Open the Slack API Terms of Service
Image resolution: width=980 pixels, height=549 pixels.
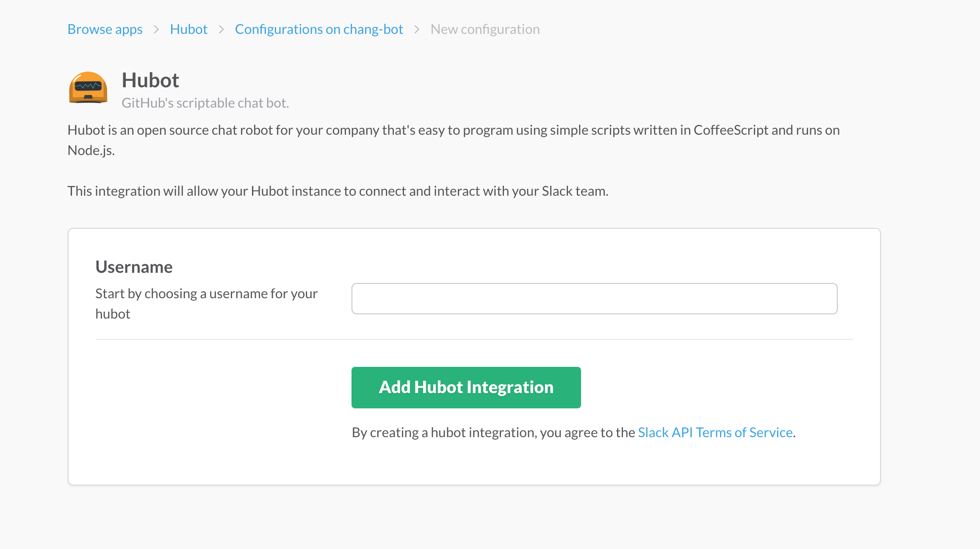[715, 433]
